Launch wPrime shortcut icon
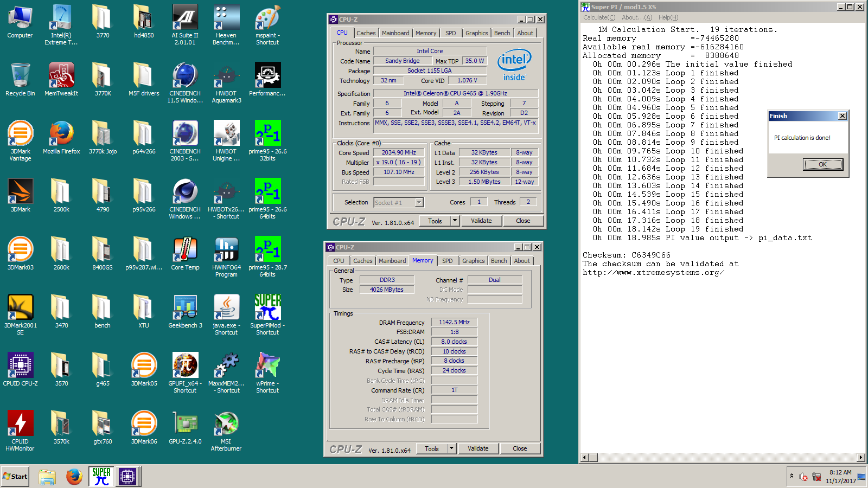 tap(267, 373)
